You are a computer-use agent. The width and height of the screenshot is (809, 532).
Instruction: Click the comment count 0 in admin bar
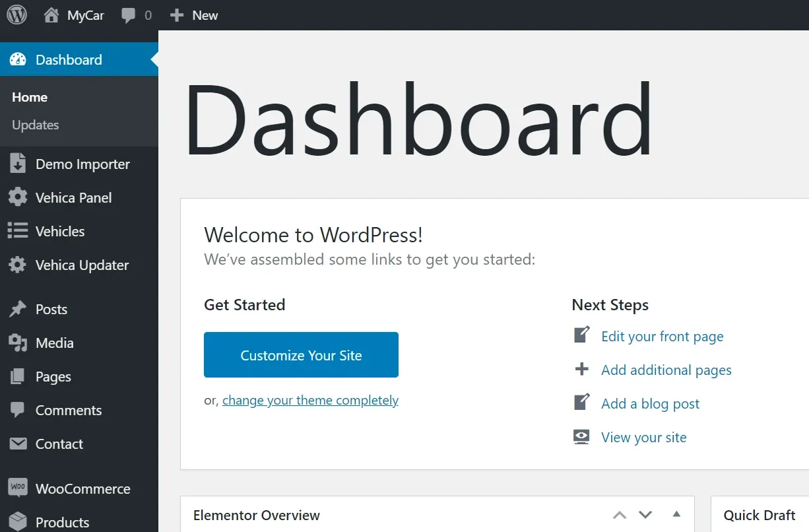pos(148,15)
